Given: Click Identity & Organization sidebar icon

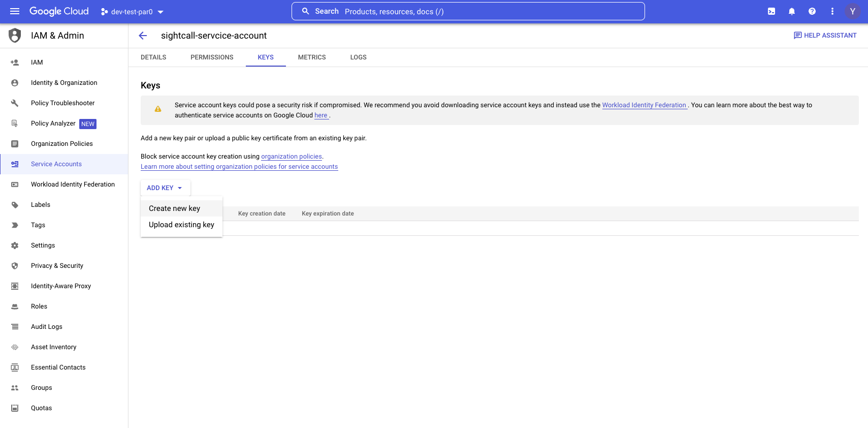Looking at the screenshot, I should [15, 83].
